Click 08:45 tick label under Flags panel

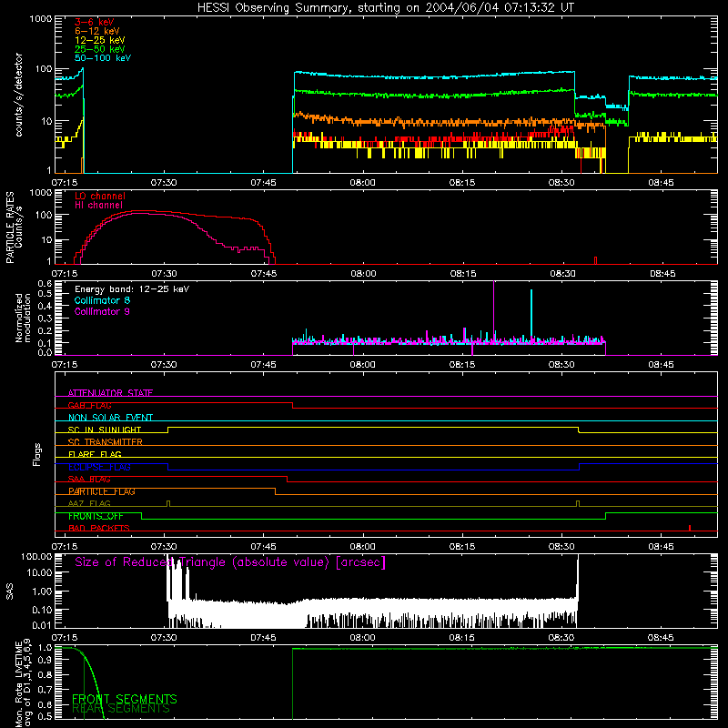coord(662,547)
